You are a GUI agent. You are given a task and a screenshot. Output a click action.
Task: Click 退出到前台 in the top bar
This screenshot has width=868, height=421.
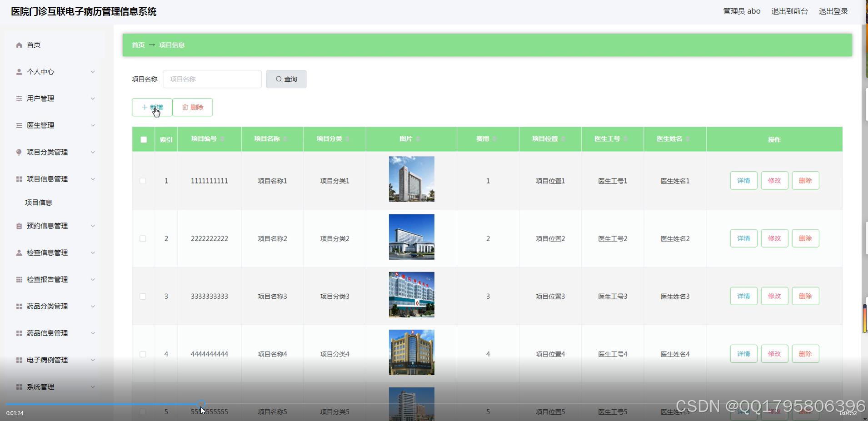(x=789, y=11)
